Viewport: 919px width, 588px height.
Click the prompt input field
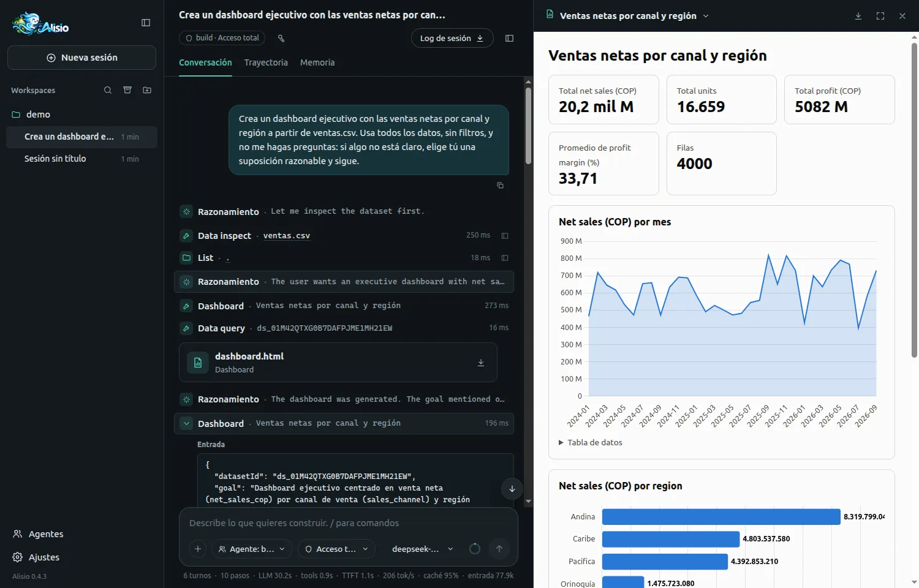click(x=348, y=523)
